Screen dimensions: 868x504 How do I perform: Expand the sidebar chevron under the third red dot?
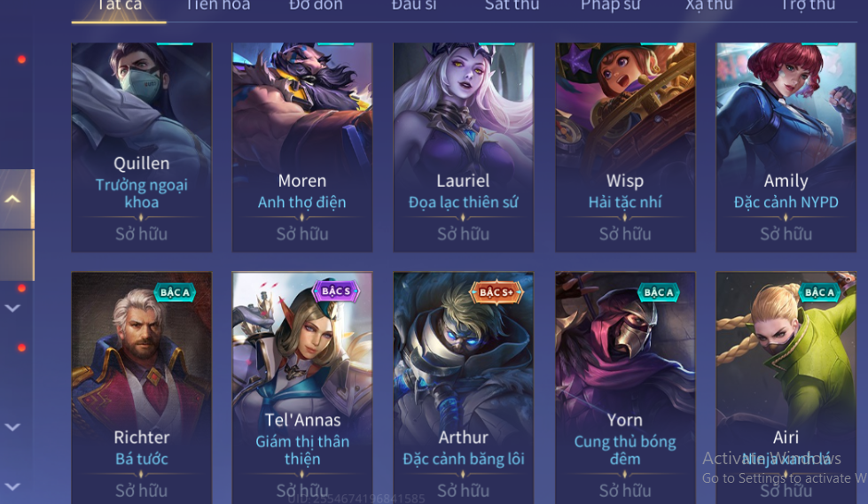(12, 427)
